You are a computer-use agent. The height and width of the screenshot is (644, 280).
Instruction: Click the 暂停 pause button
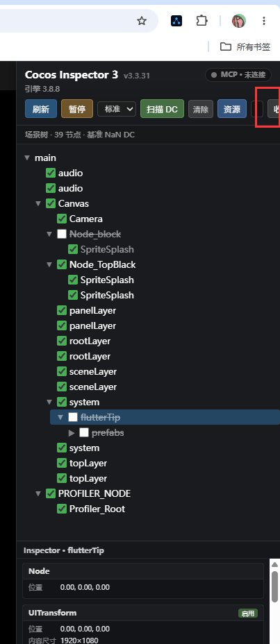click(x=77, y=109)
